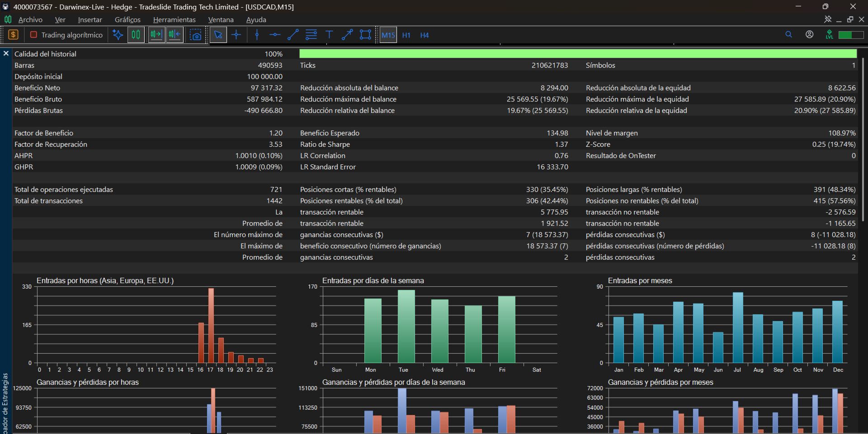Toggle the Trading algorítmico button

[x=66, y=35]
